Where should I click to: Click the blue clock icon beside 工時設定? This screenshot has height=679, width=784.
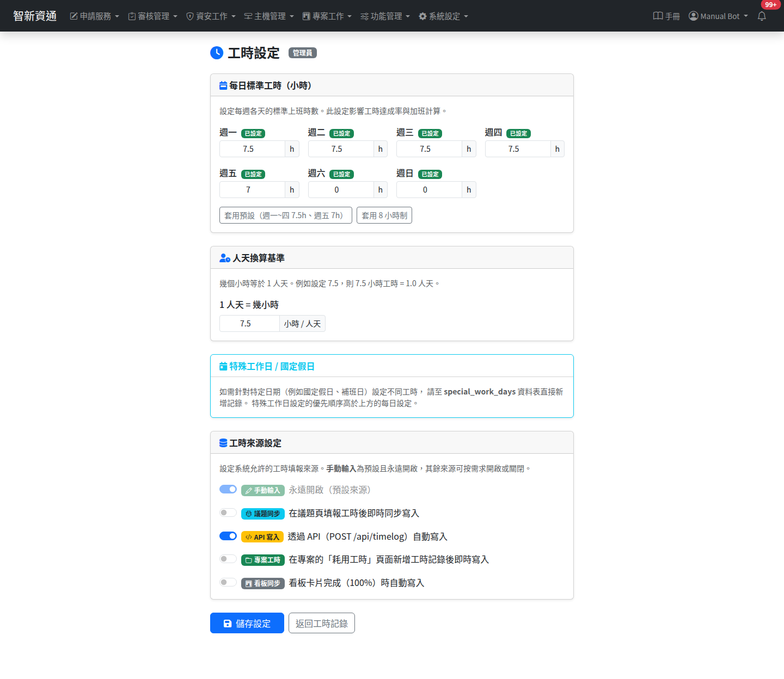(x=217, y=53)
